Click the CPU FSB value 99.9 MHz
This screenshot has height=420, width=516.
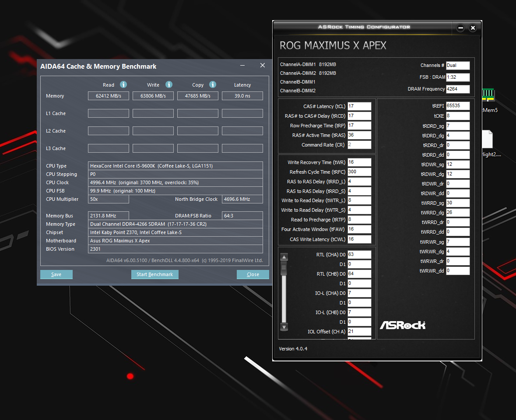pyautogui.click(x=176, y=191)
